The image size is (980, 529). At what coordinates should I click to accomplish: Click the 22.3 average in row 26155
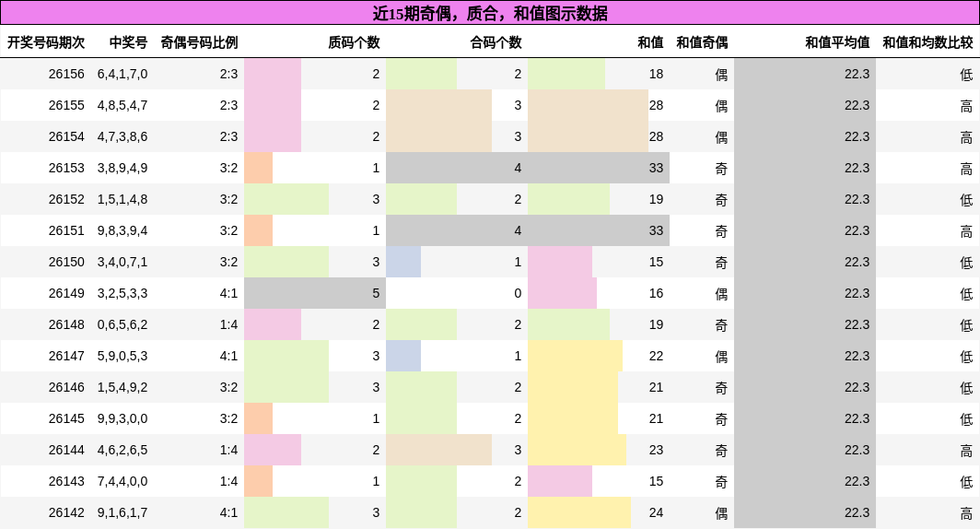[x=857, y=105]
